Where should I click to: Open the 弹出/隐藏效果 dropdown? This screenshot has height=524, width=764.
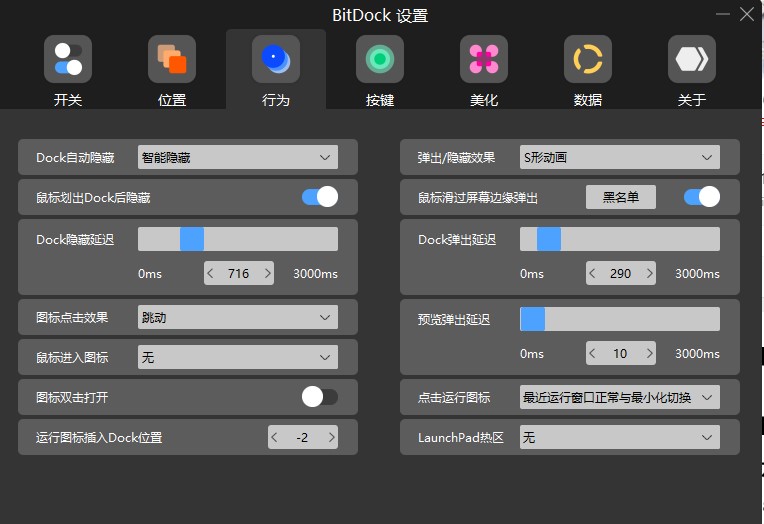point(620,157)
